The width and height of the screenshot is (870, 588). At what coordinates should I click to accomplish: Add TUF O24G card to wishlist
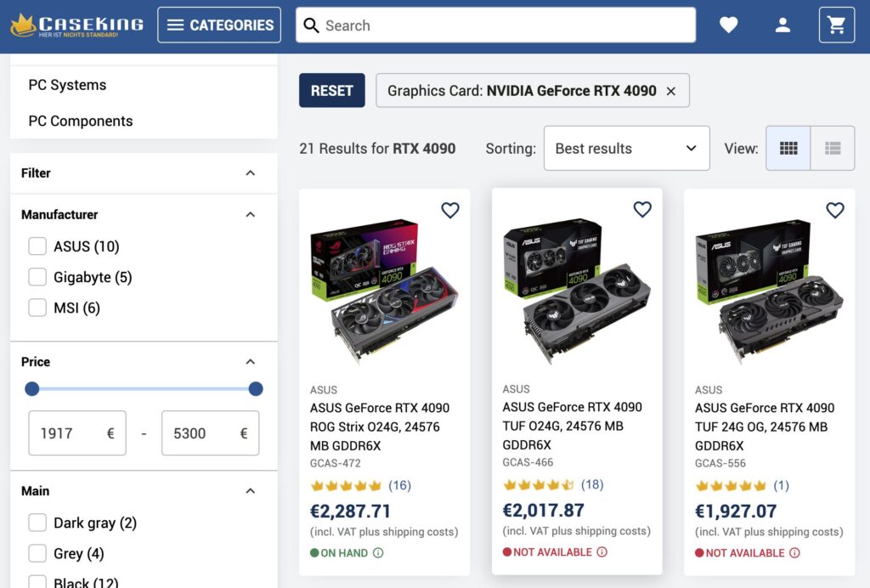pos(642,210)
